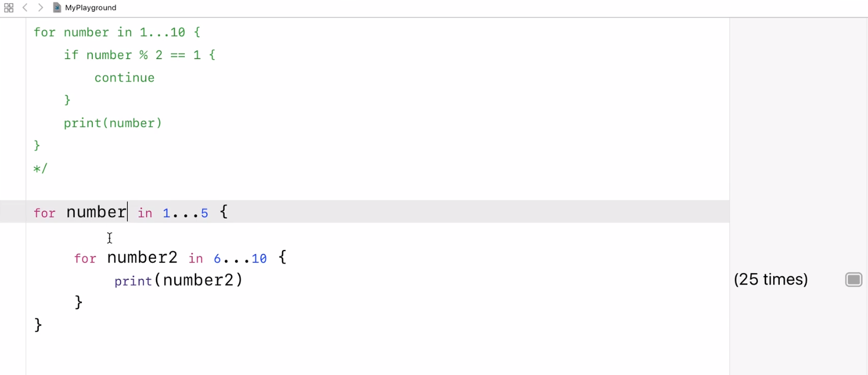
Task: Show result via Quick Look icon
Action: coord(853,279)
